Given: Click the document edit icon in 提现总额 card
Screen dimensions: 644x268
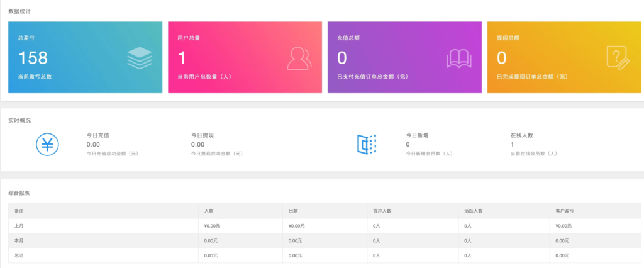Looking at the screenshot, I should tap(618, 58).
